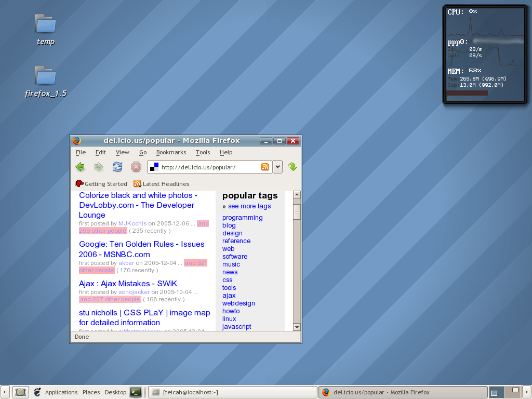532x399 pixels.
Task: Click 'and 207 other people' link
Action: tap(110, 299)
